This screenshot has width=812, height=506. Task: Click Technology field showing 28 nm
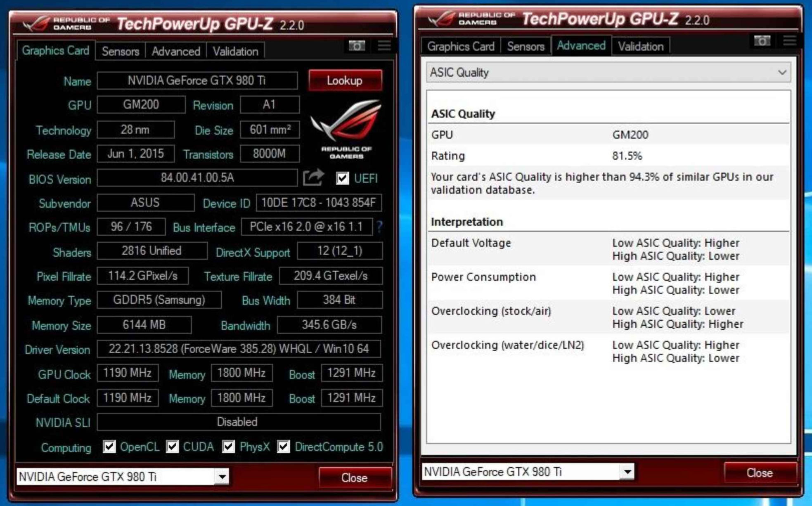coord(136,130)
